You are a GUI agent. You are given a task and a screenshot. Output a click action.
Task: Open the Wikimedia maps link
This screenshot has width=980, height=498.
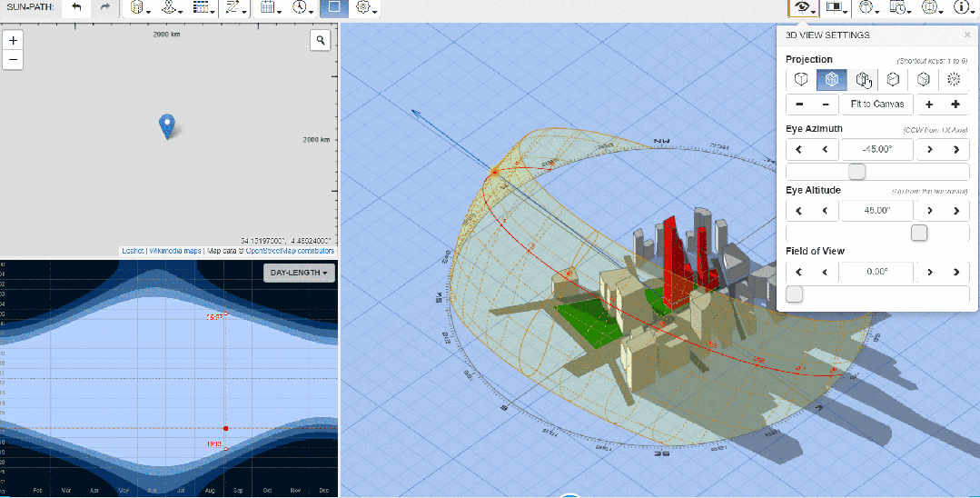point(175,251)
